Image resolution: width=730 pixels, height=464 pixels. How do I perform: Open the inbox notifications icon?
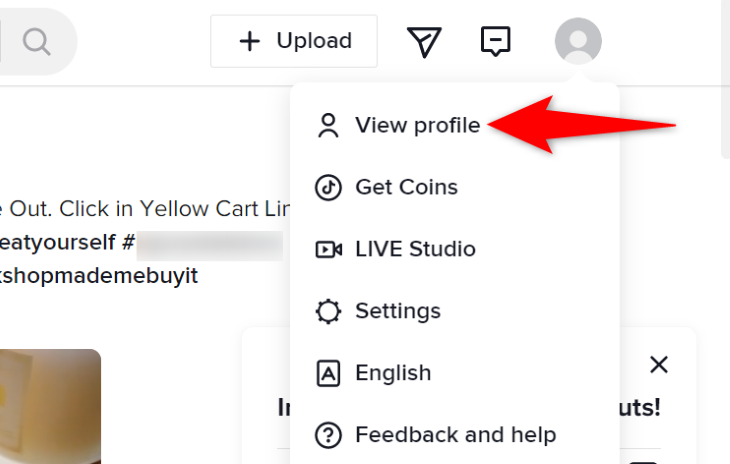(x=496, y=41)
